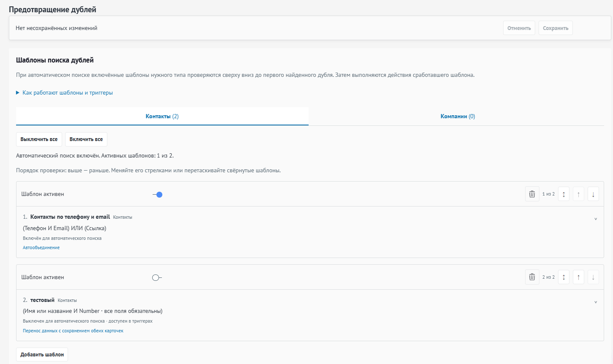Click "Включён для автоматического поиска" text
The height and width of the screenshot is (364, 613).
62,239
